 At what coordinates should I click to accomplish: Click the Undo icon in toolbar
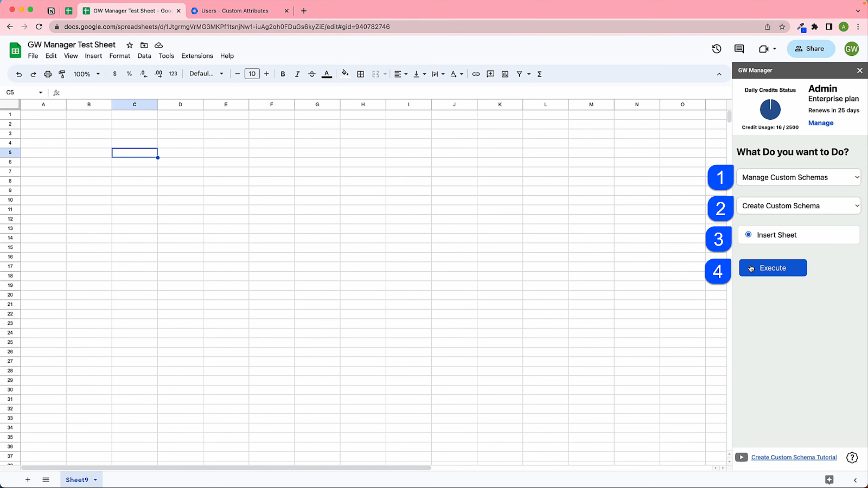(19, 74)
